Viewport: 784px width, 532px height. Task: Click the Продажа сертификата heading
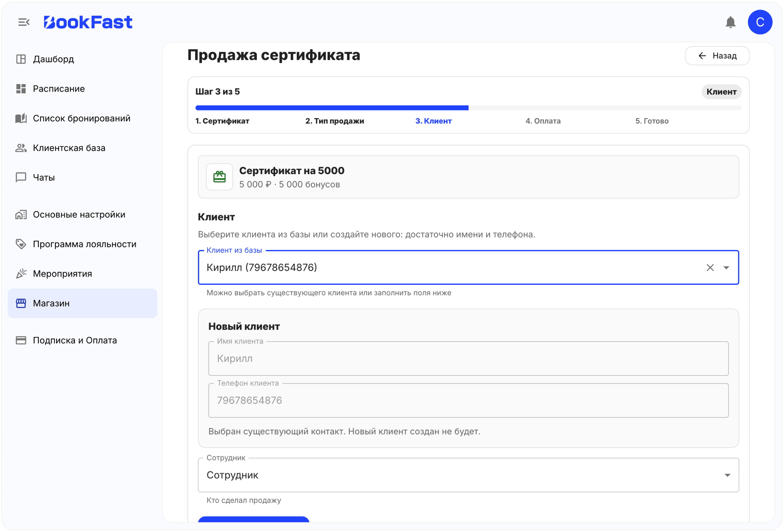(x=273, y=55)
